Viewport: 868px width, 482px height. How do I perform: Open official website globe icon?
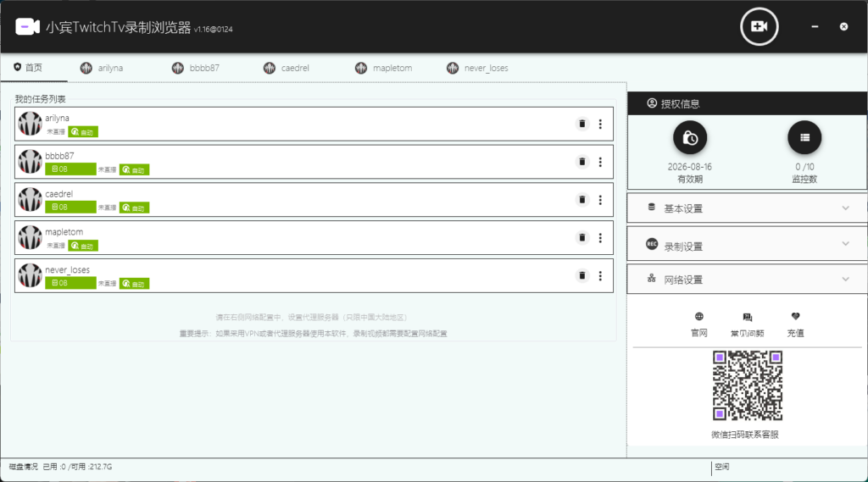pos(698,317)
